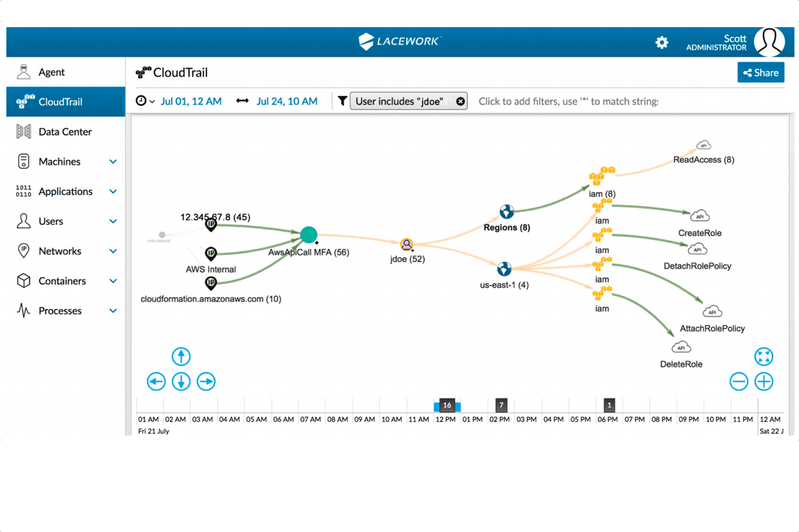799x532 pixels.
Task: Select the cloudformation.amazonaws.com IP pin
Action: point(211,283)
